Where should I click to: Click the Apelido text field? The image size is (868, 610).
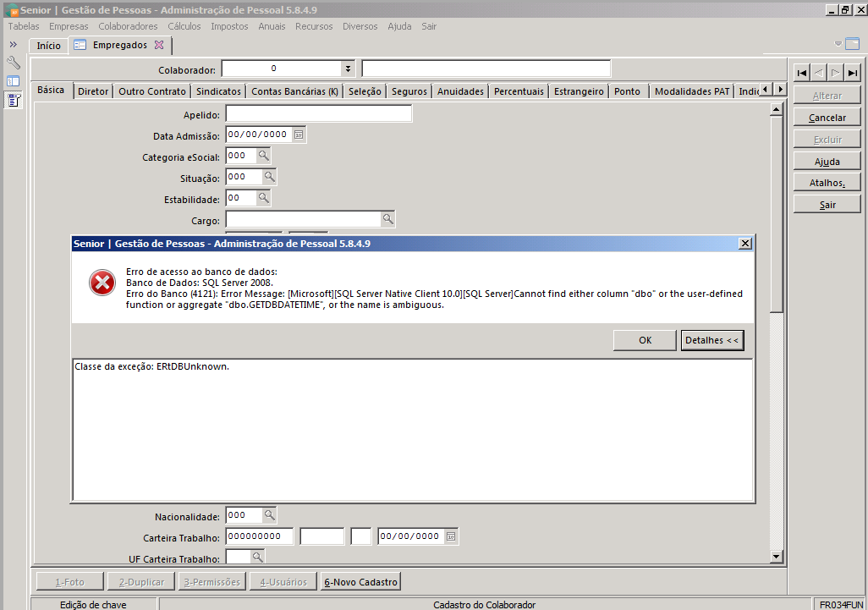[x=318, y=114]
